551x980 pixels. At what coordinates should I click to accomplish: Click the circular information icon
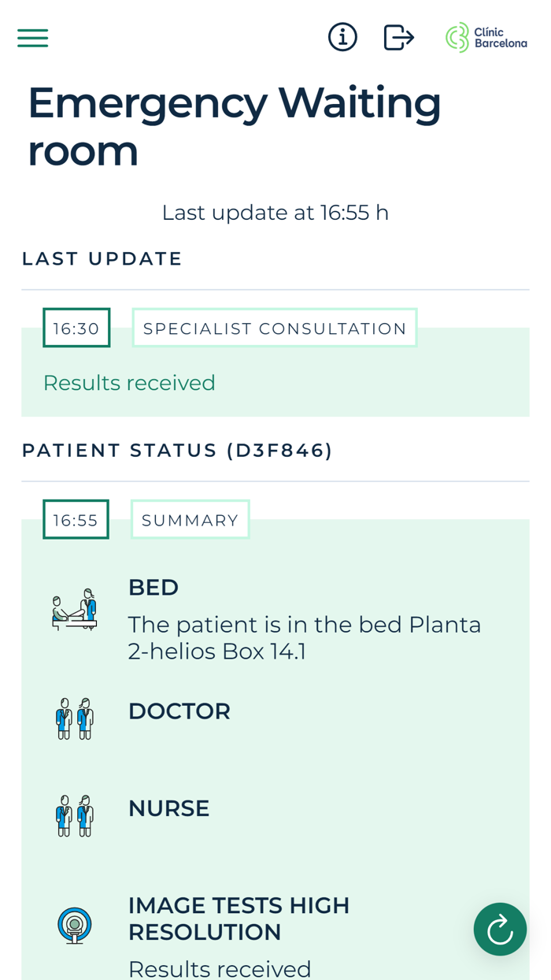point(342,36)
